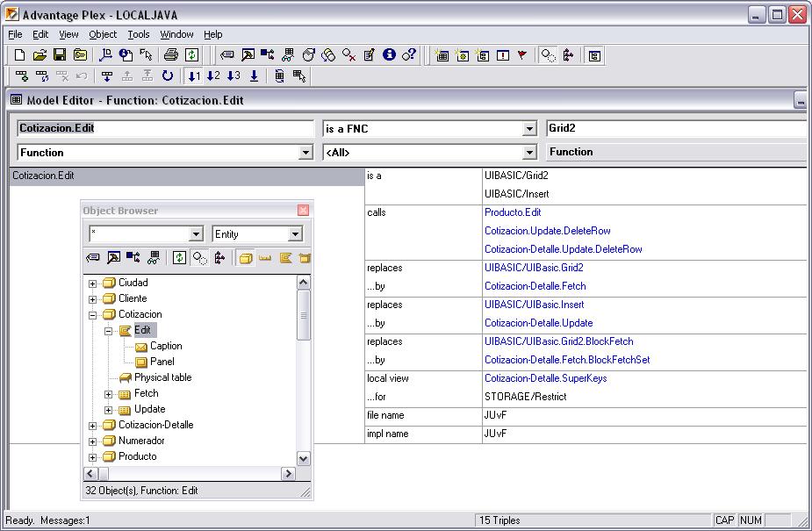Viewport: 812px width, 531px height.
Task: Click the blue information circle icon
Action: (389, 54)
